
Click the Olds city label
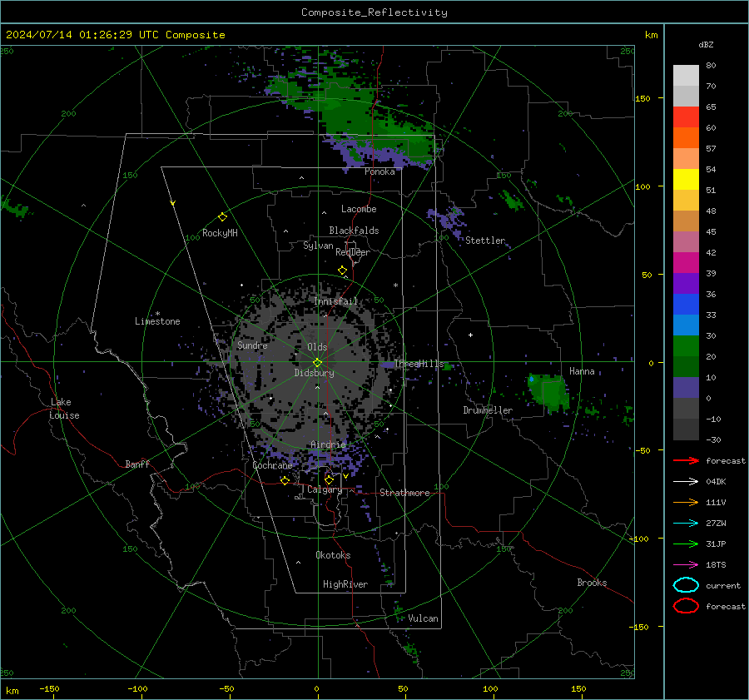coord(317,347)
